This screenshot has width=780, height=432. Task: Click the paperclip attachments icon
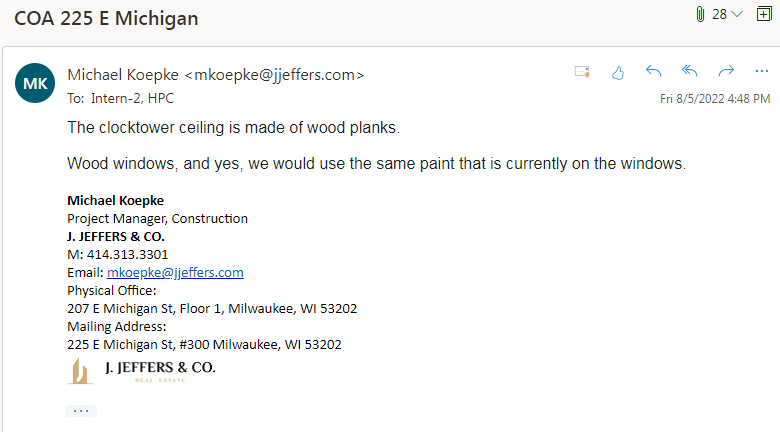coord(700,14)
